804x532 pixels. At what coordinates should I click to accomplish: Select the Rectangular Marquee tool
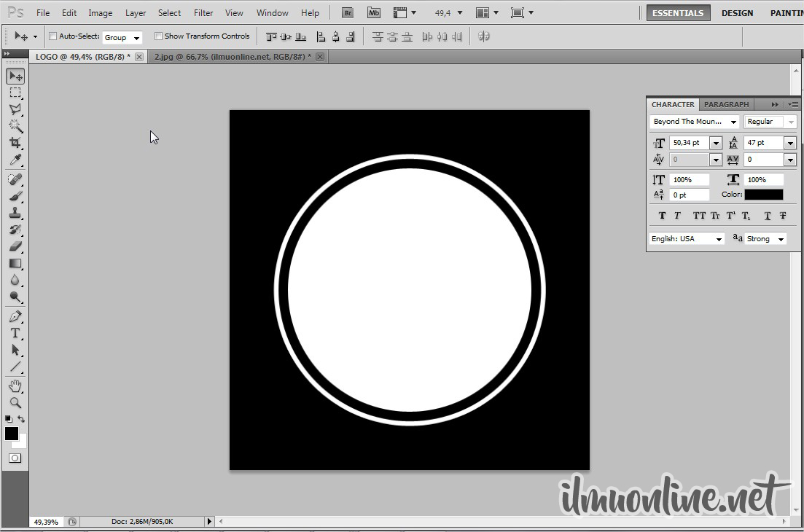[15, 93]
